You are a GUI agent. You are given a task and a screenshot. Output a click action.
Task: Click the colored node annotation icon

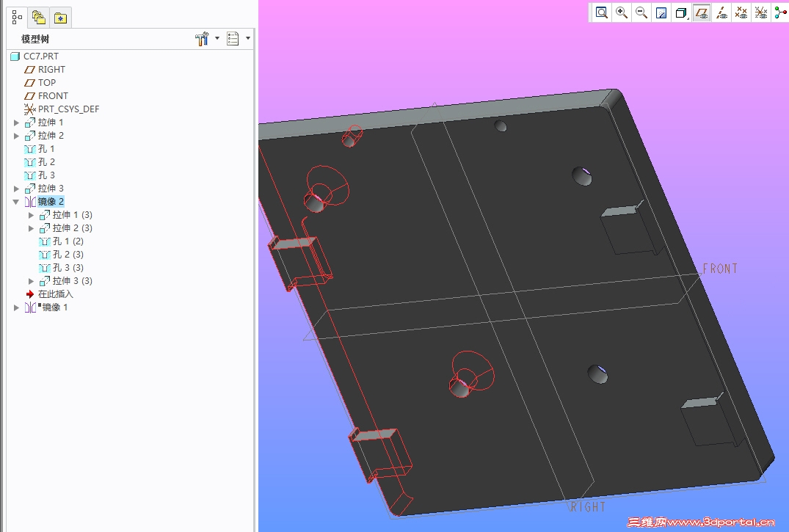pyautogui.click(x=780, y=12)
